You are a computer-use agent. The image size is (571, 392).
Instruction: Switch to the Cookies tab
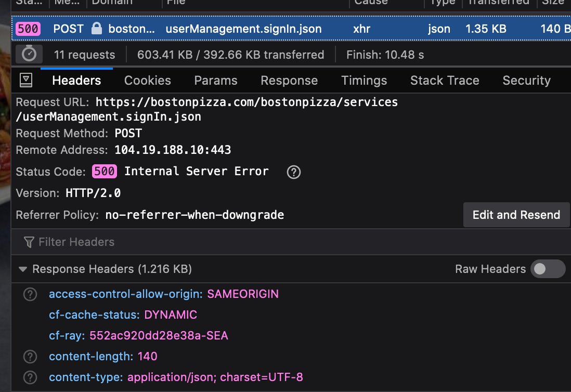coord(148,81)
